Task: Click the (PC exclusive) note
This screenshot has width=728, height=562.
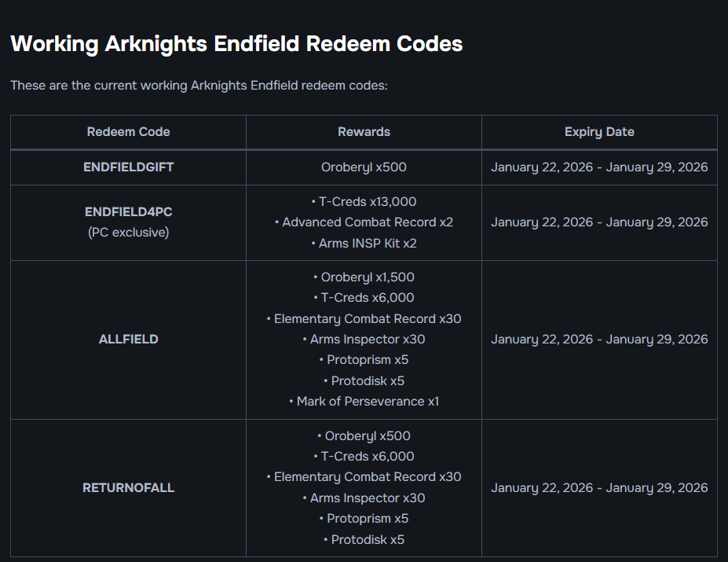Action: point(128,233)
